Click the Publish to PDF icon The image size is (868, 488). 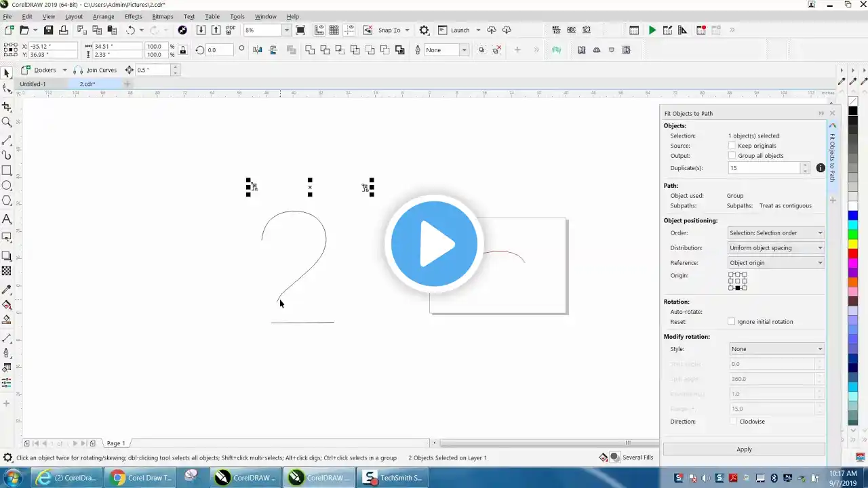231,30
